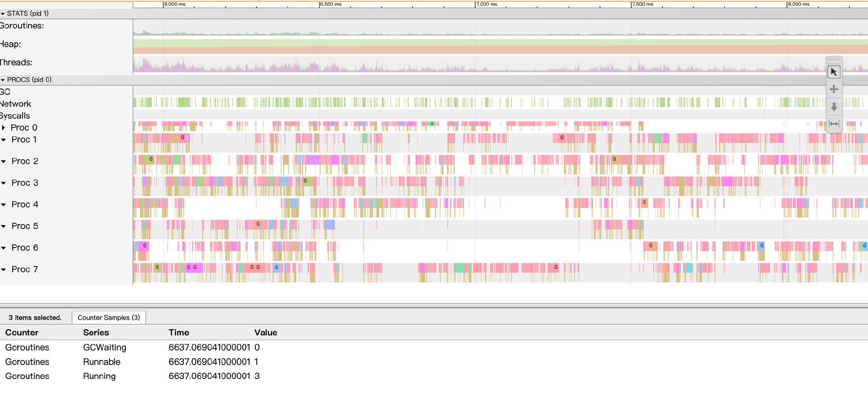
Task: Collapse the STATS (pid 1) section
Action: 3,14
